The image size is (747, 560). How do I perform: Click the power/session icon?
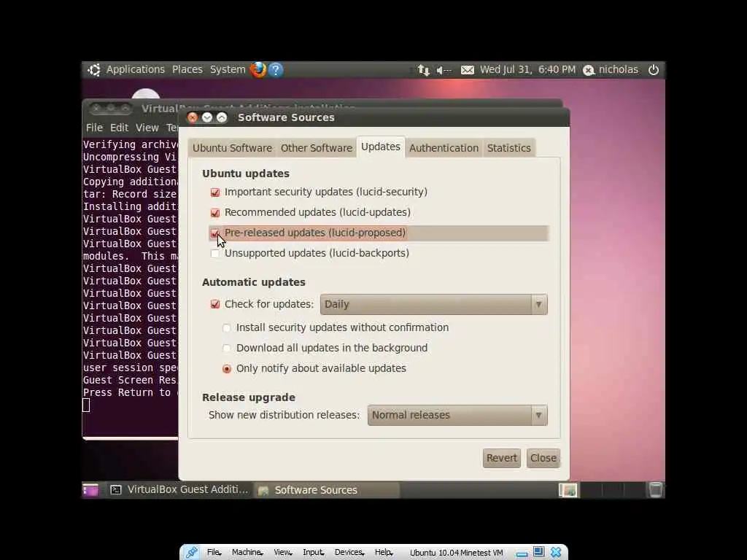(653, 69)
